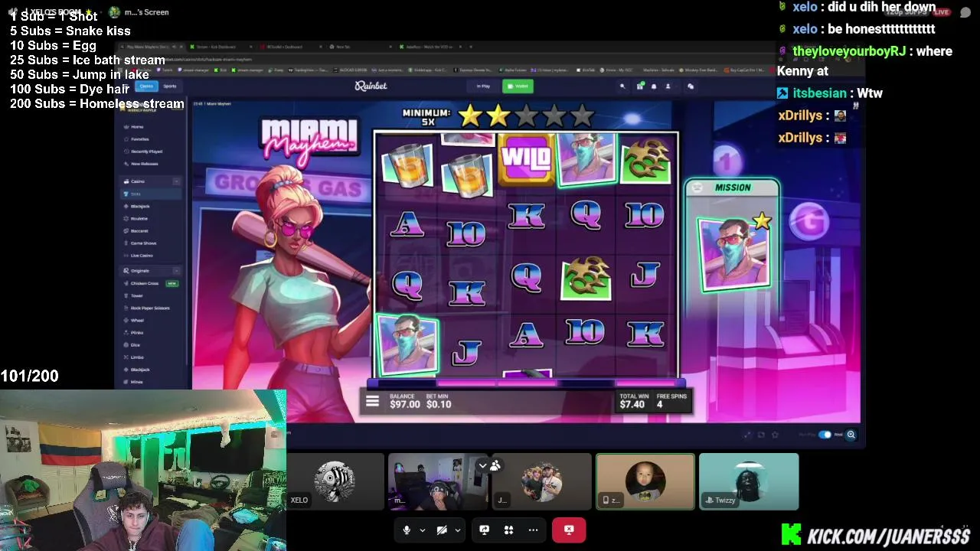Open Rainbet notifications bell
The height and width of the screenshot is (551, 980).
653,86
